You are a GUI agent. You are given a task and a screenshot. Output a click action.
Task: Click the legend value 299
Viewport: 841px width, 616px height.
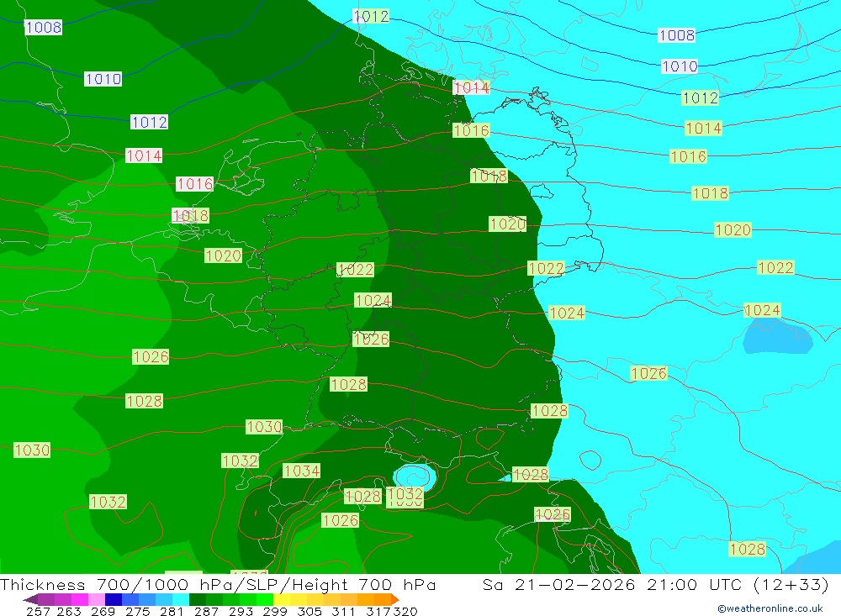(x=275, y=611)
